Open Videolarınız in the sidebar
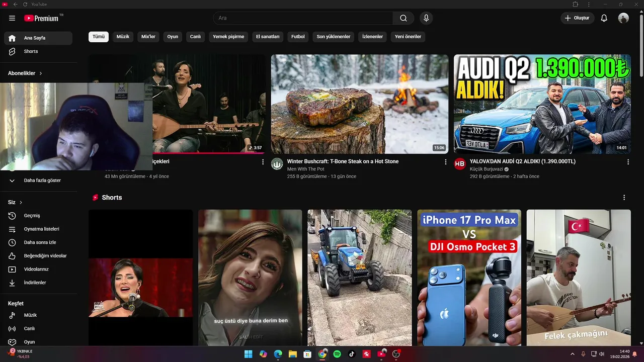The height and width of the screenshot is (362, 644). [x=38, y=269]
